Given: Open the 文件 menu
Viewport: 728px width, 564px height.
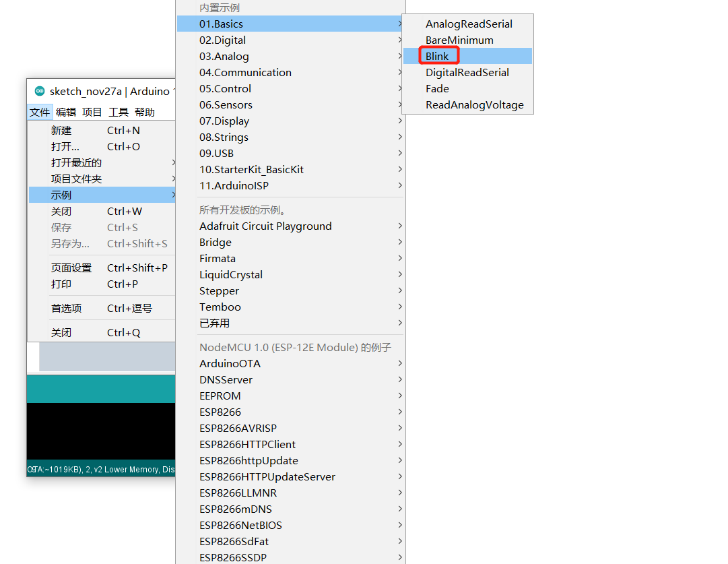Looking at the screenshot, I should [x=40, y=112].
